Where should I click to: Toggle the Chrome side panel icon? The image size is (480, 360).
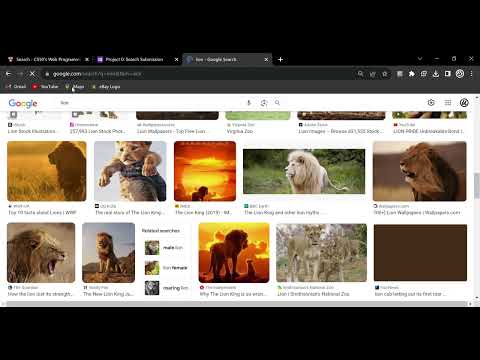[448, 74]
